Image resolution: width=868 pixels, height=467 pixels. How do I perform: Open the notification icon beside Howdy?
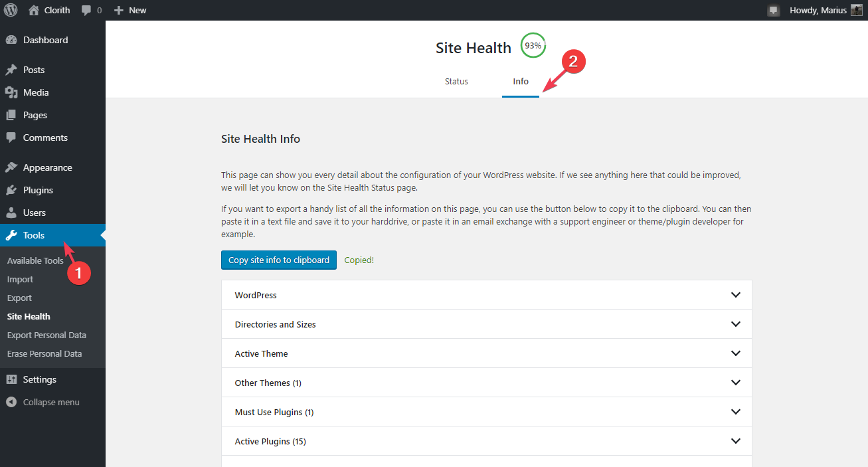773,11
